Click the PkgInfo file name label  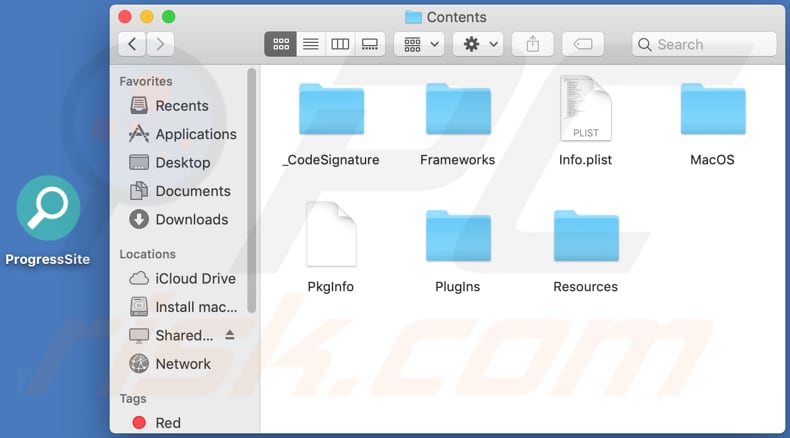click(331, 287)
